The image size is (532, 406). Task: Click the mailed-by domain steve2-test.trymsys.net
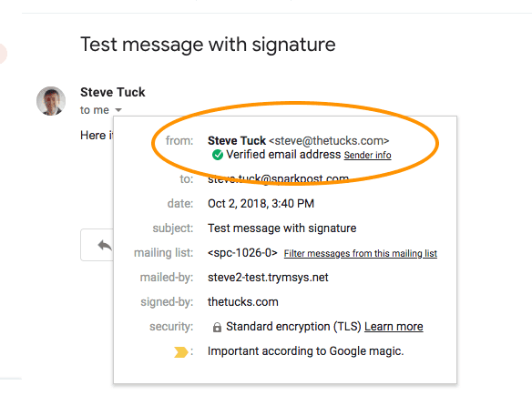pyautogui.click(x=268, y=278)
